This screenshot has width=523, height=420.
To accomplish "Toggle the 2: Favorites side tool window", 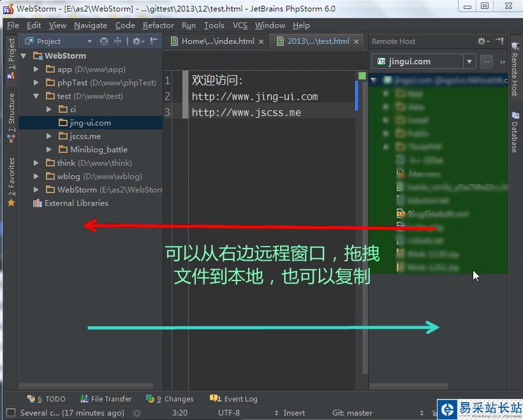I will click(11, 182).
